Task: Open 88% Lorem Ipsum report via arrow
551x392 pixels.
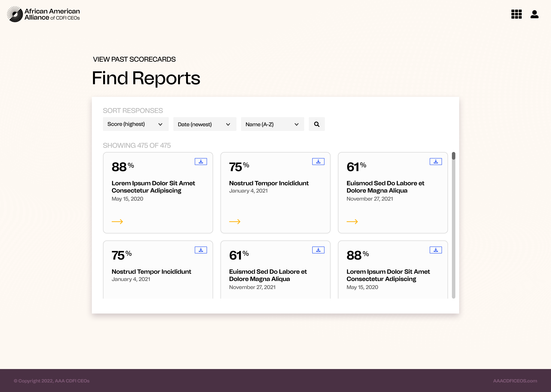Action: (x=117, y=222)
